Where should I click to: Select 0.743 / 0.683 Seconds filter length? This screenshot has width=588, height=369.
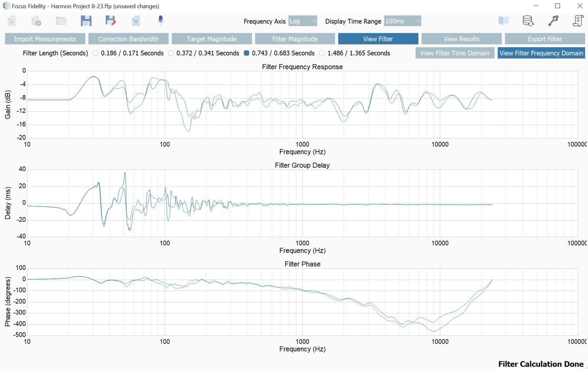click(247, 53)
